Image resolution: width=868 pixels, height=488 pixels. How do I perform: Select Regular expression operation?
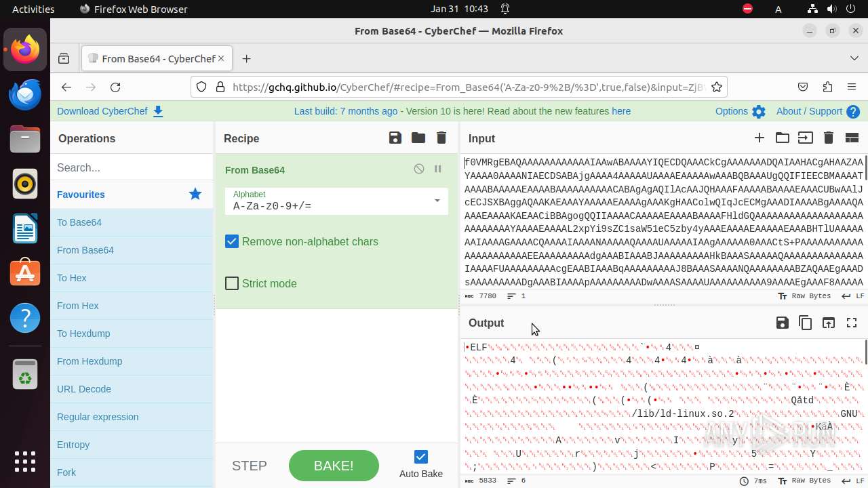click(x=132, y=417)
